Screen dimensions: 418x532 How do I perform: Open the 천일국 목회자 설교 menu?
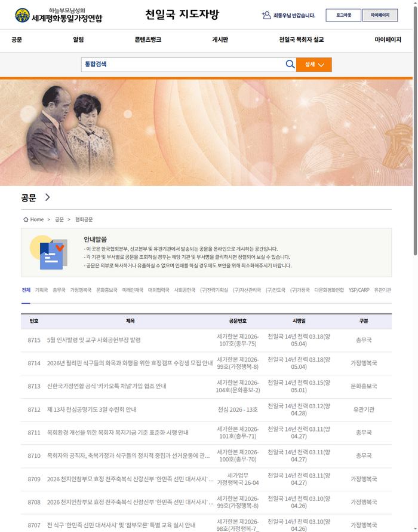click(x=302, y=39)
